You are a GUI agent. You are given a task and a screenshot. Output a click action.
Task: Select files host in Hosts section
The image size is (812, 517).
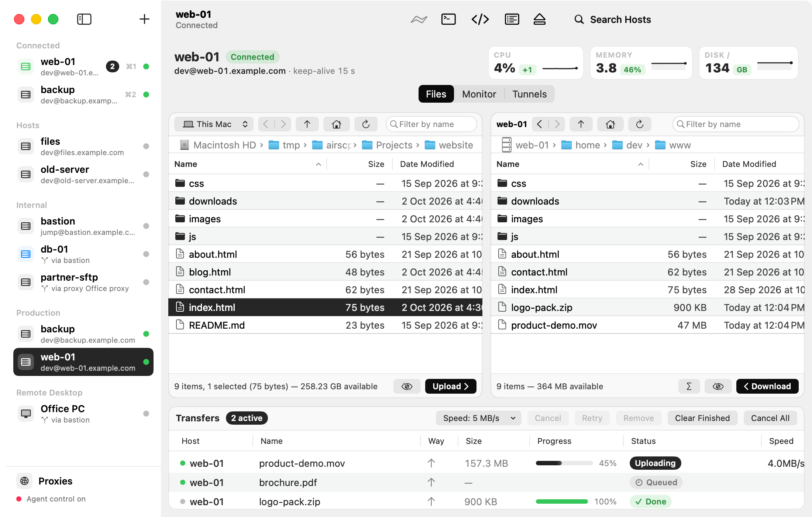[x=83, y=146]
